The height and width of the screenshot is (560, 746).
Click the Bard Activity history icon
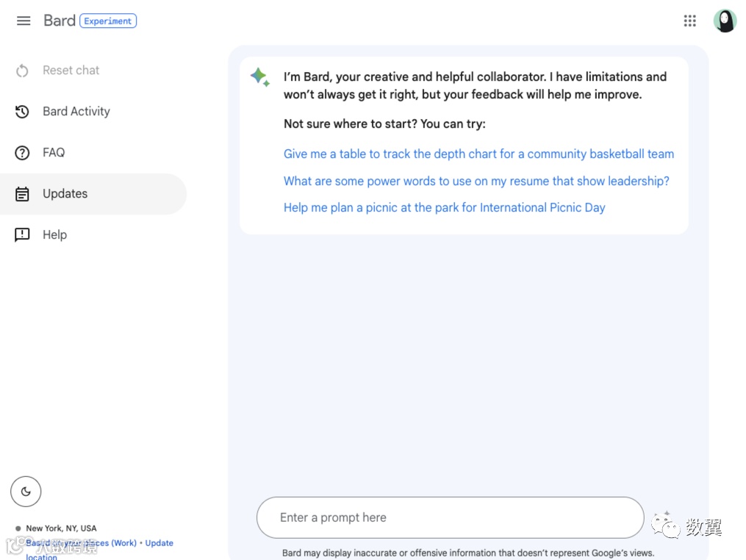(22, 112)
